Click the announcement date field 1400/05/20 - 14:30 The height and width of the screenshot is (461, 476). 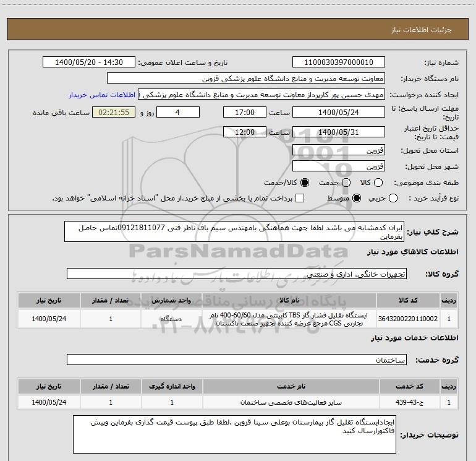tap(89, 62)
